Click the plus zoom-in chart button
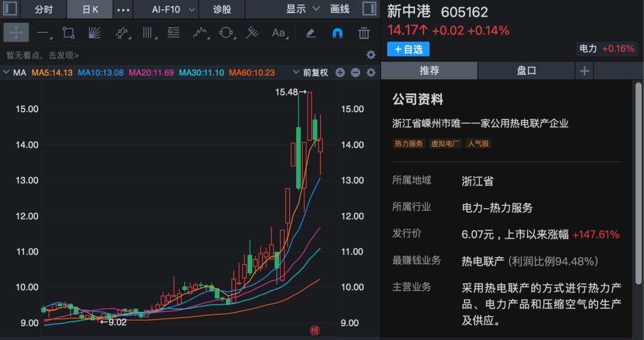 click(x=340, y=73)
